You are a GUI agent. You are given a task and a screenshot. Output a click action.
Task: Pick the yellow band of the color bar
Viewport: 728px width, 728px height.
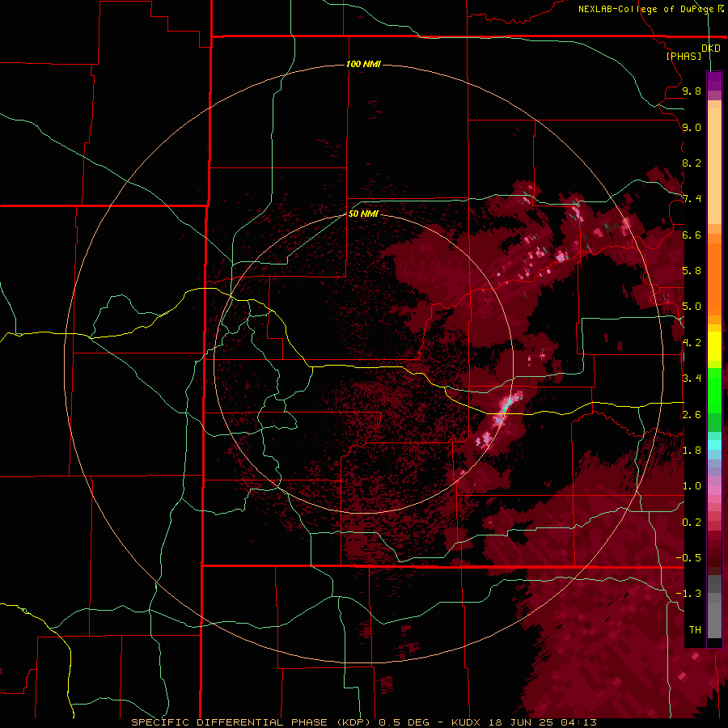[714, 346]
